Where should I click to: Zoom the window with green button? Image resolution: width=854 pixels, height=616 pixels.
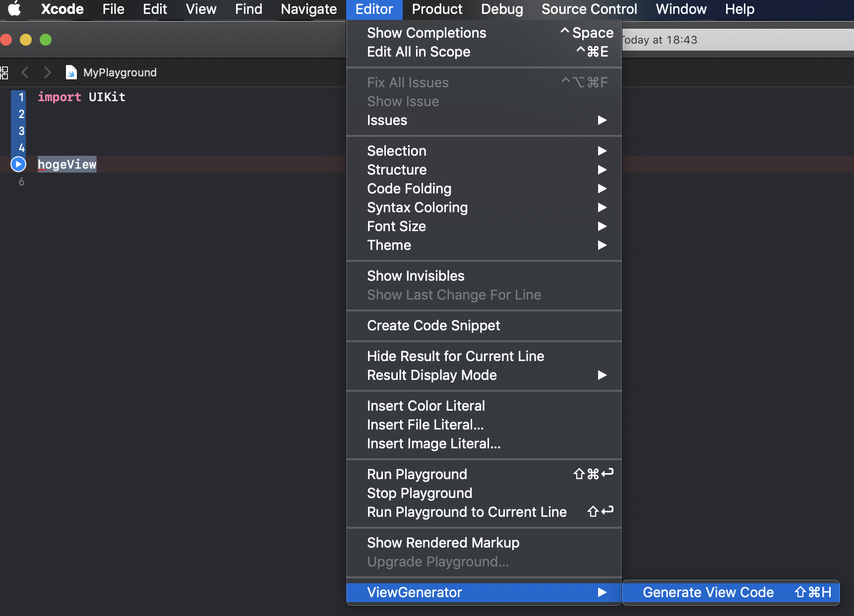pyautogui.click(x=46, y=40)
